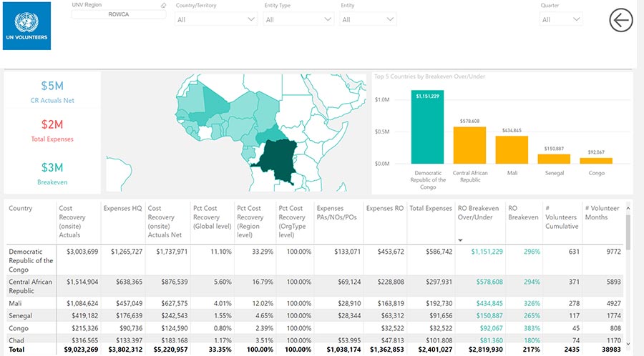644x356 pixels.
Task: Click the UN Volunteers logo
Action: point(27,25)
